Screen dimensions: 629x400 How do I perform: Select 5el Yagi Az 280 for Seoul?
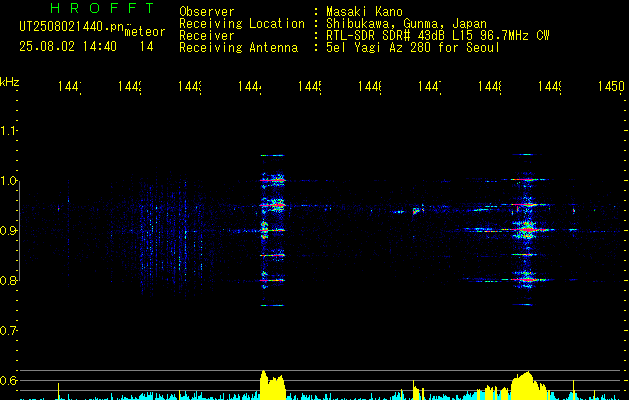pyautogui.click(x=413, y=48)
